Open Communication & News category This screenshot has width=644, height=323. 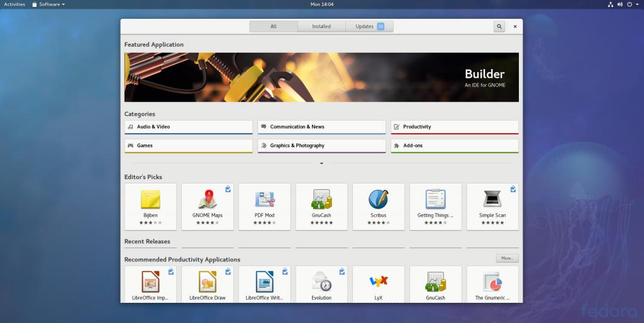point(321,127)
